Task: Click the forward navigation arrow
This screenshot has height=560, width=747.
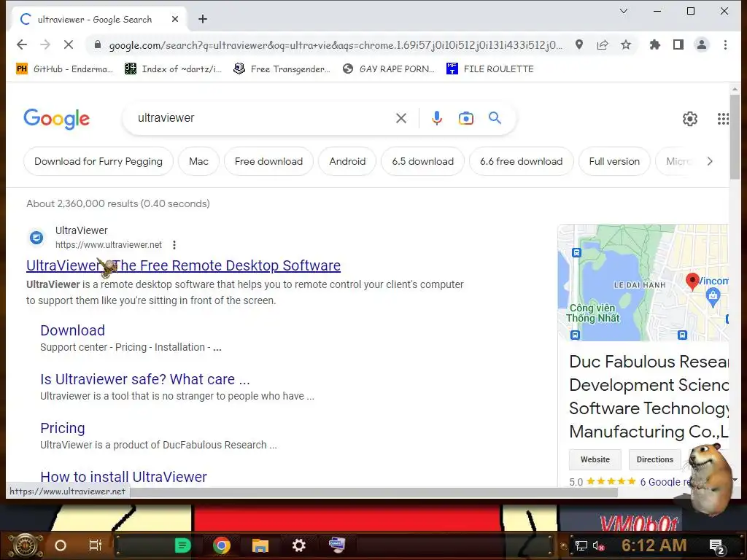Action: [x=45, y=44]
